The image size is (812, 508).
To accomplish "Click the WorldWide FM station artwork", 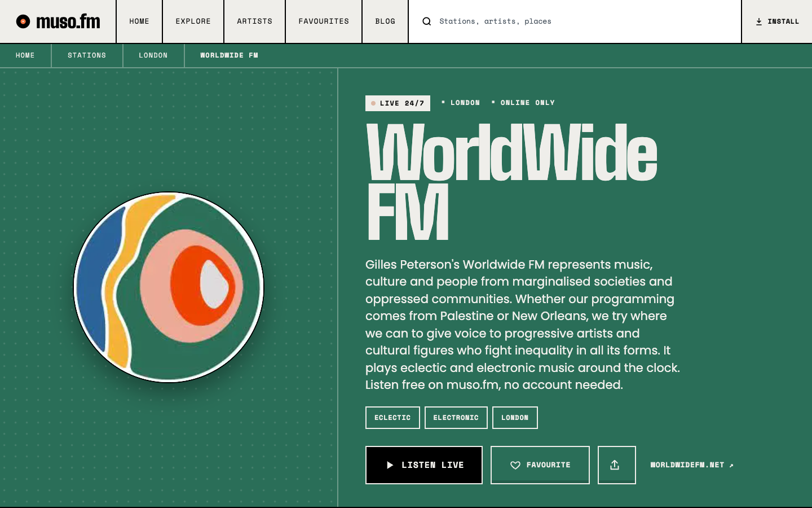I will point(169,287).
